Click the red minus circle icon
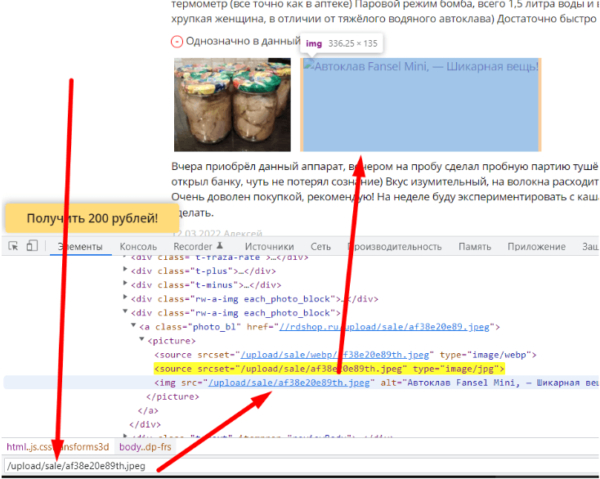The height and width of the screenshot is (479, 600). pos(178,42)
